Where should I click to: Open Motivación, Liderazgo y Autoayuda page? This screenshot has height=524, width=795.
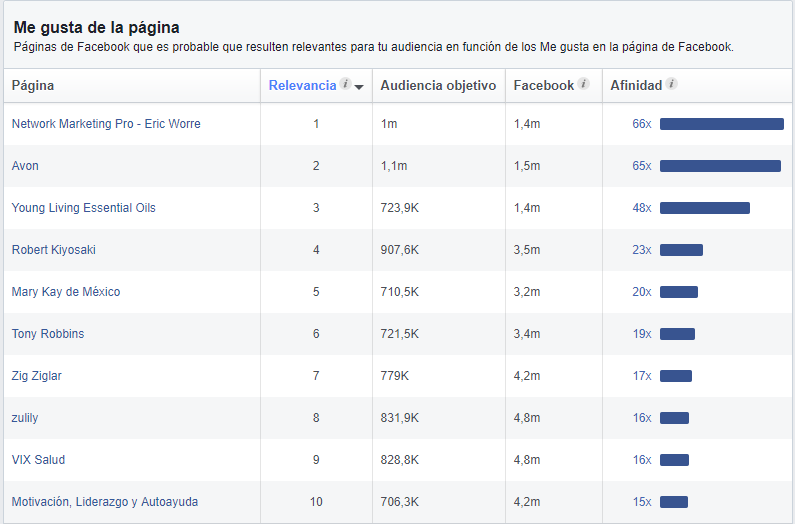pyautogui.click(x=105, y=502)
